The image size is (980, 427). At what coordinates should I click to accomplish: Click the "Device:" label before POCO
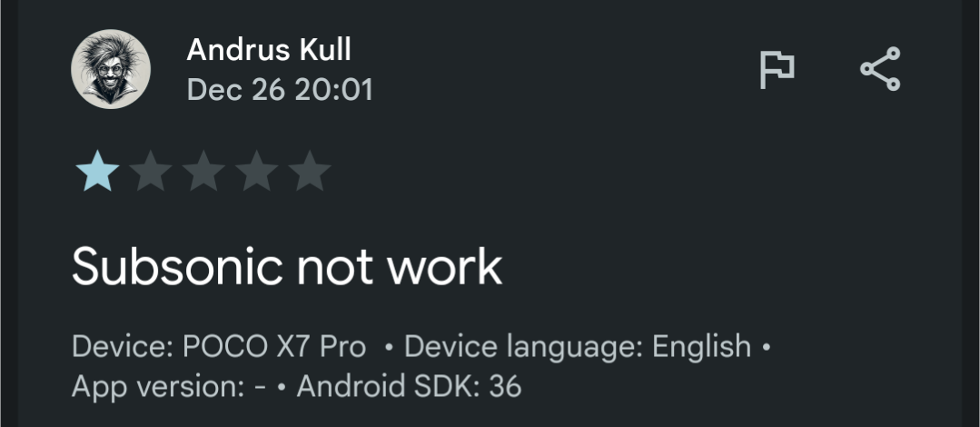pos(123,346)
